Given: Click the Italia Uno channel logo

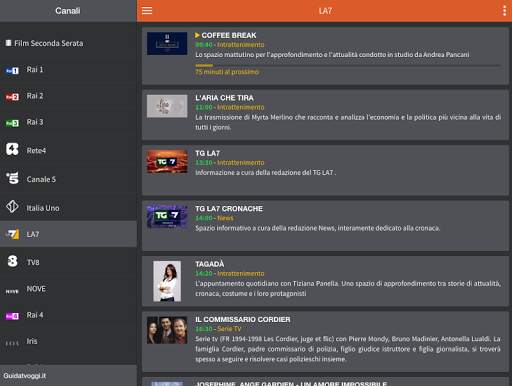Looking at the screenshot, I should 12,207.
